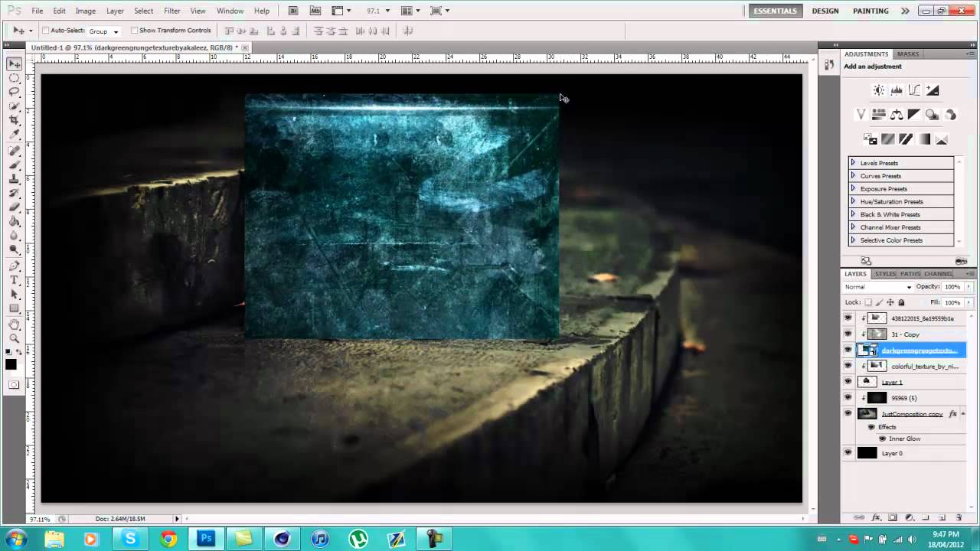Select the Move tool in the toolbox
Image resolution: width=980 pixels, height=551 pixels.
click(x=15, y=64)
